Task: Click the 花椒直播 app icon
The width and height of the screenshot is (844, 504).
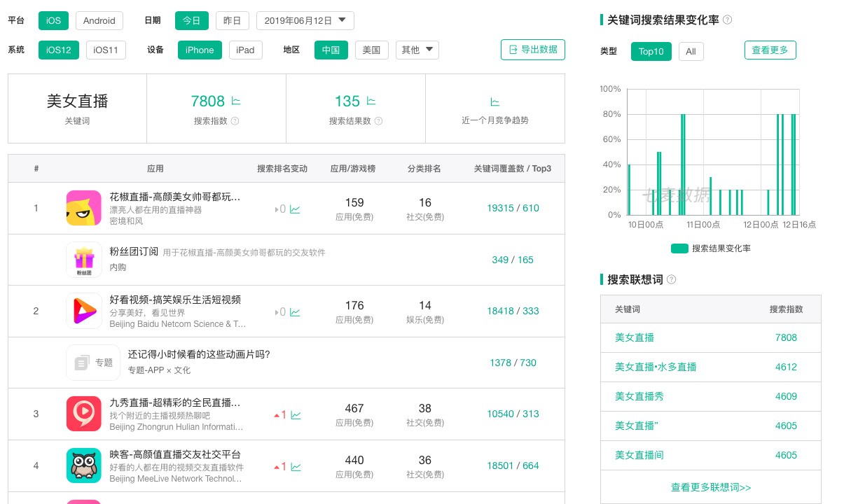Action: click(x=83, y=208)
